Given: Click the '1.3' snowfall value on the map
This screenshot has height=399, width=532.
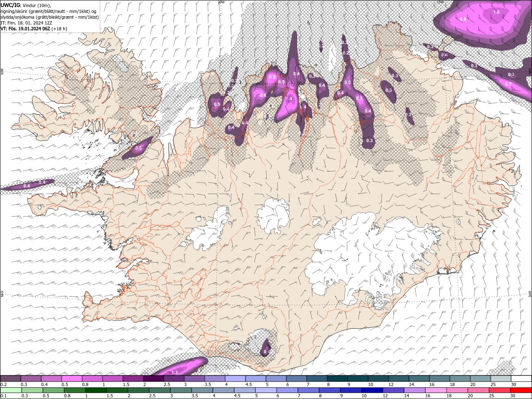Looking at the screenshot, I should [175, 372].
